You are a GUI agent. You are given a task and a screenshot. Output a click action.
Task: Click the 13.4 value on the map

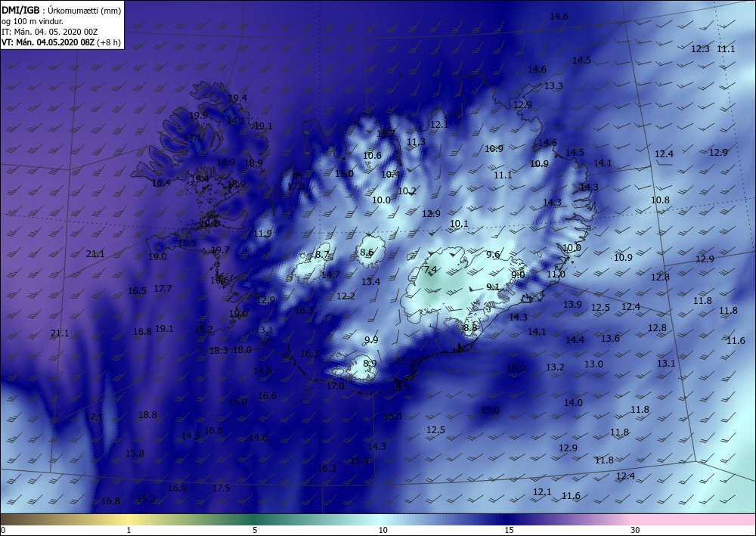(370, 281)
